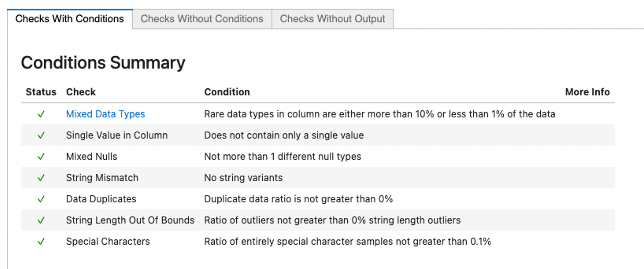Switch to the Checks Without Conditions tab
The image size is (644, 269).
point(202,19)
